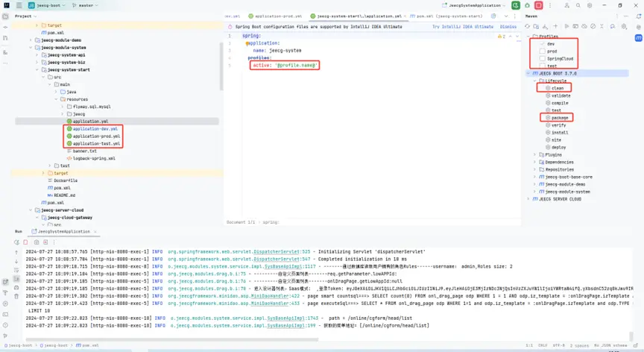Viewport: 644px width, 352px height.
Task: Check the SpringCloud Maven profile
Action: pyautogui.click(x=543, y=58)
